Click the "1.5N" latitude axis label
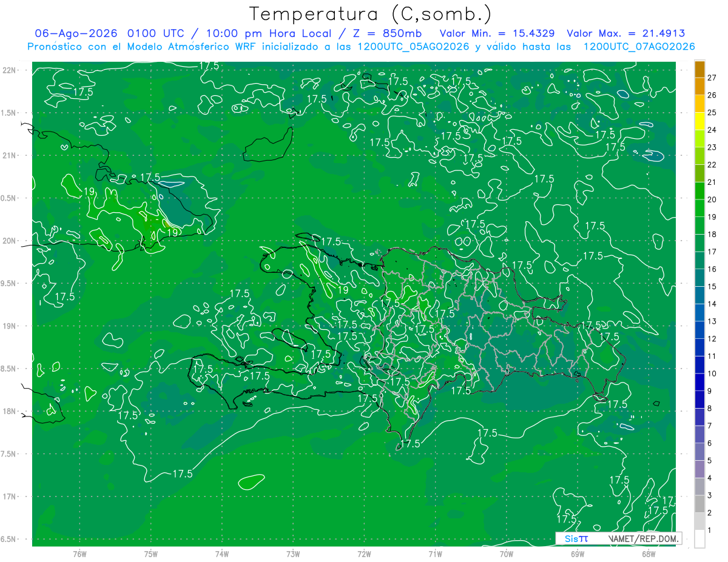Image resolution: width=728 pixels, height=562 pixels. (x=9, y=113)
